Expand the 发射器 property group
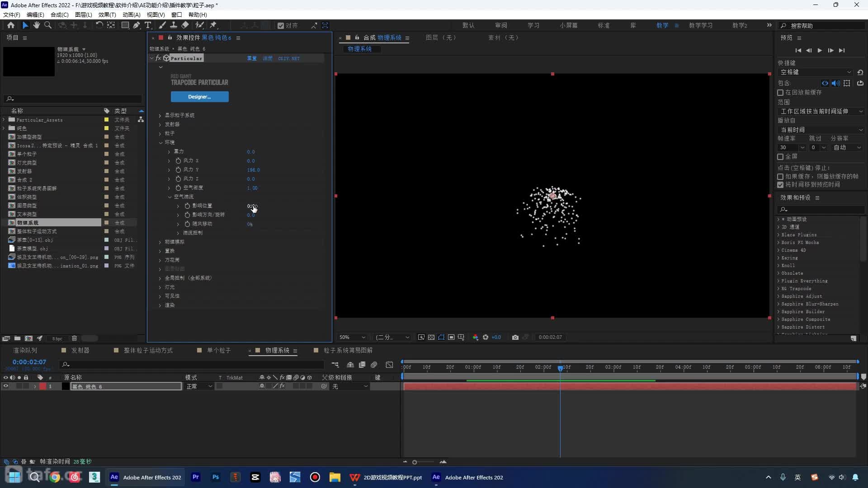868x488 pixels. (x=160, y=125)
